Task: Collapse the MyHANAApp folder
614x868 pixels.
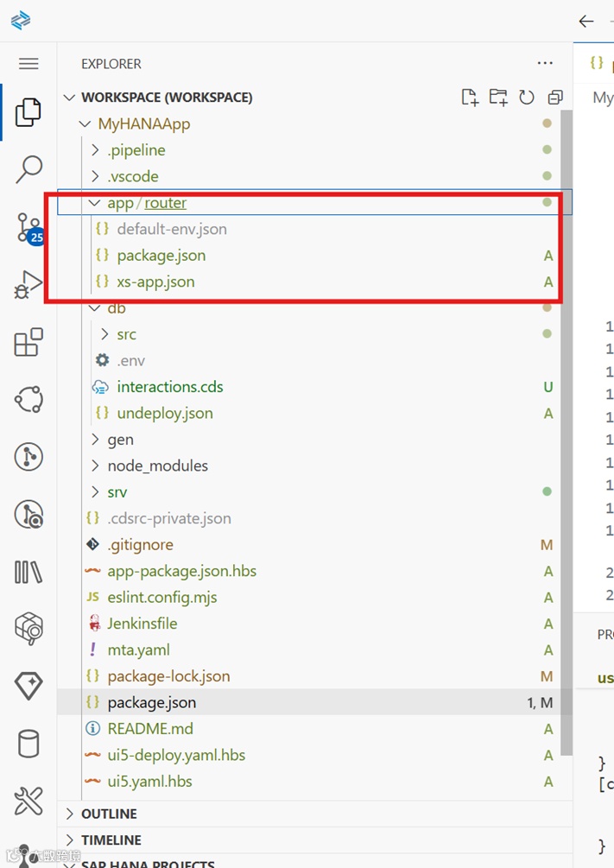Action: point(85,124)
